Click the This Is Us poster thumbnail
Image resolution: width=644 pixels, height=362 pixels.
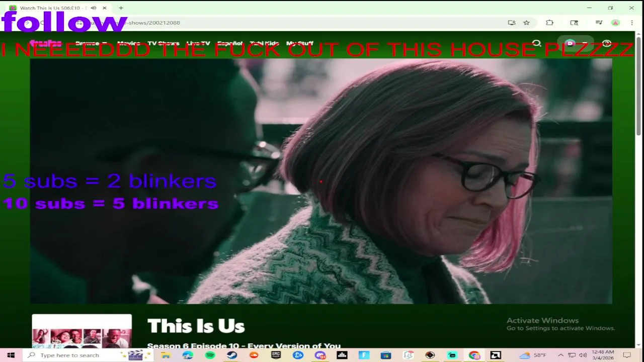pyautogui.click(x=82, y=331)
